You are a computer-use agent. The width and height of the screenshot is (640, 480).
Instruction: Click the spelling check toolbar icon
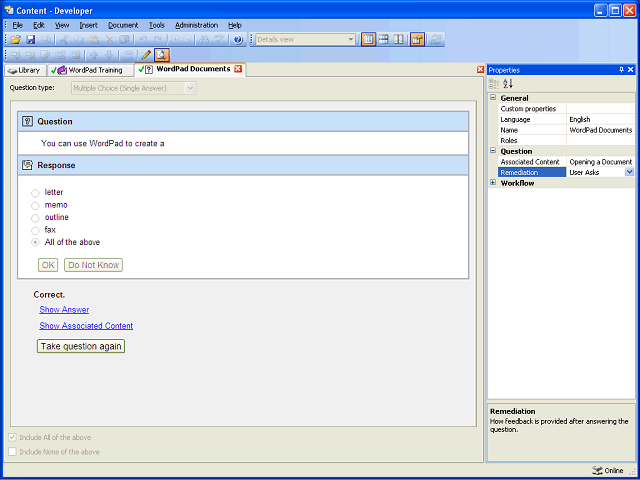220,40
